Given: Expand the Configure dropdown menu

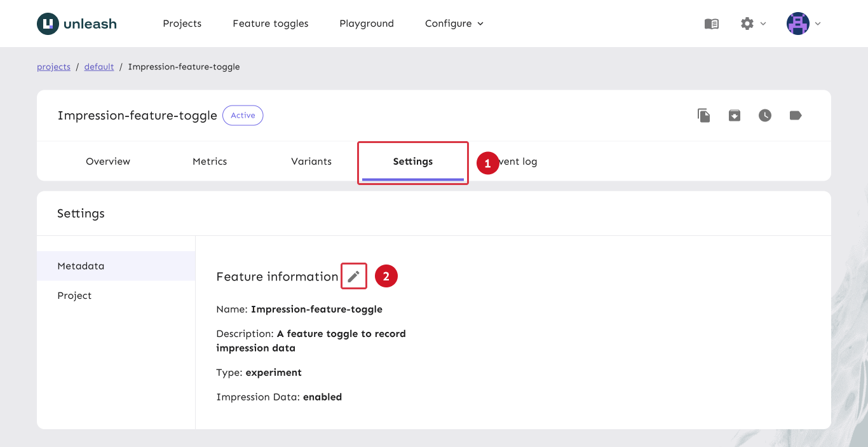Looking at the screenshot, I should (x=454, y=24).
